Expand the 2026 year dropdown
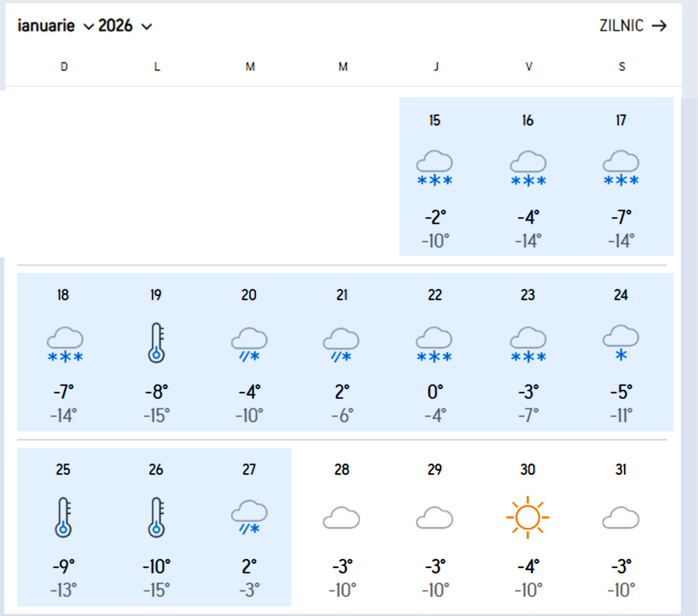The width and height of the screenshot is (698, 616). tap(125, 26)
